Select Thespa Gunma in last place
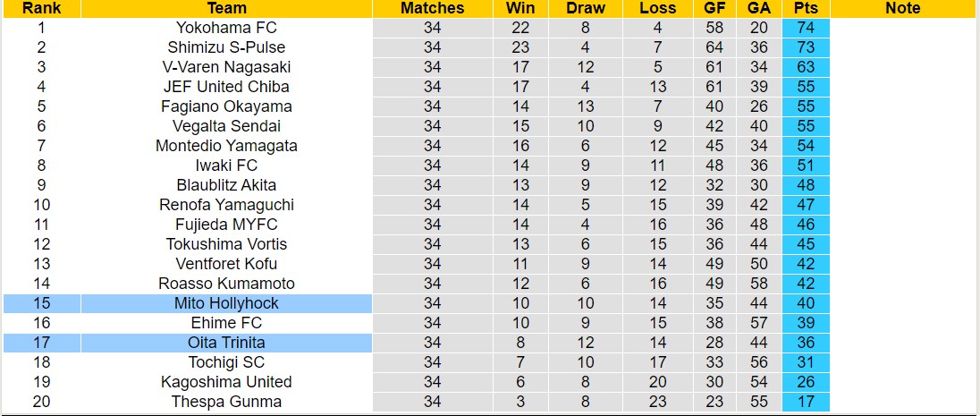The width and height of the screenshot is (980, 416). click(x=226, y=402)
